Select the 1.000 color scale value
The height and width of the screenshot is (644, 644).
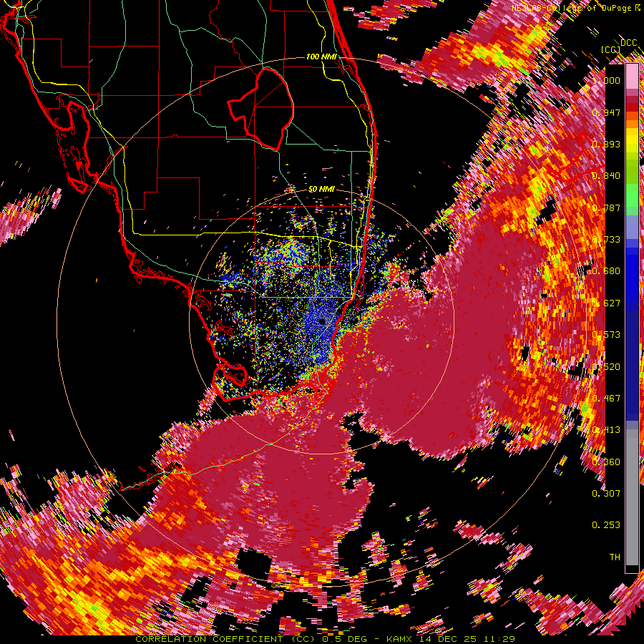pos(606,80)
